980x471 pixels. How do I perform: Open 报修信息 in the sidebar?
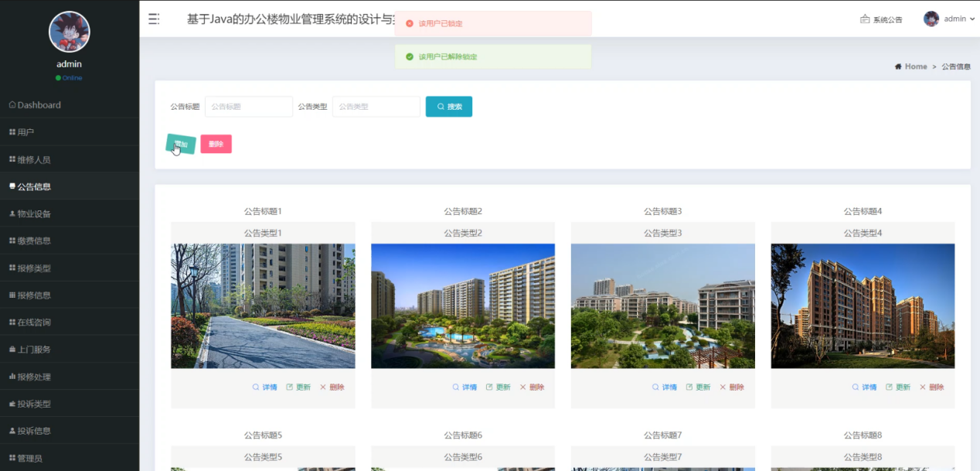point(70,295)
